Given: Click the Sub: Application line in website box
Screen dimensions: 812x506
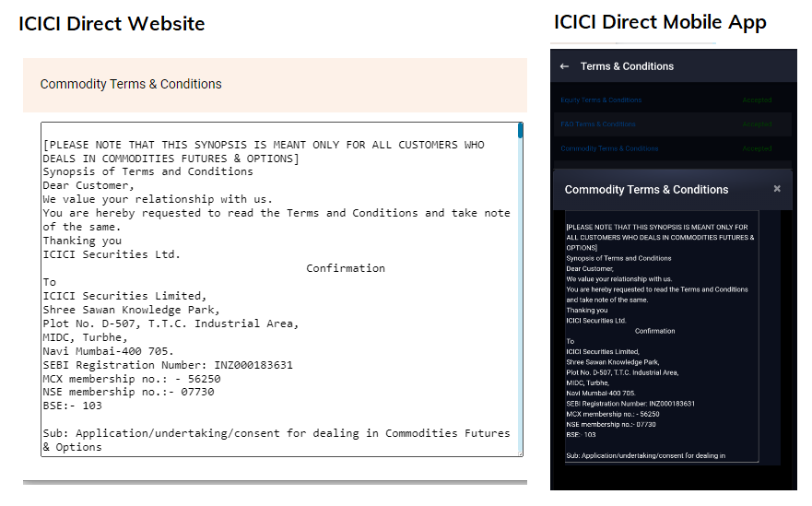Looking at the screenshot, I should coord(276,433).
